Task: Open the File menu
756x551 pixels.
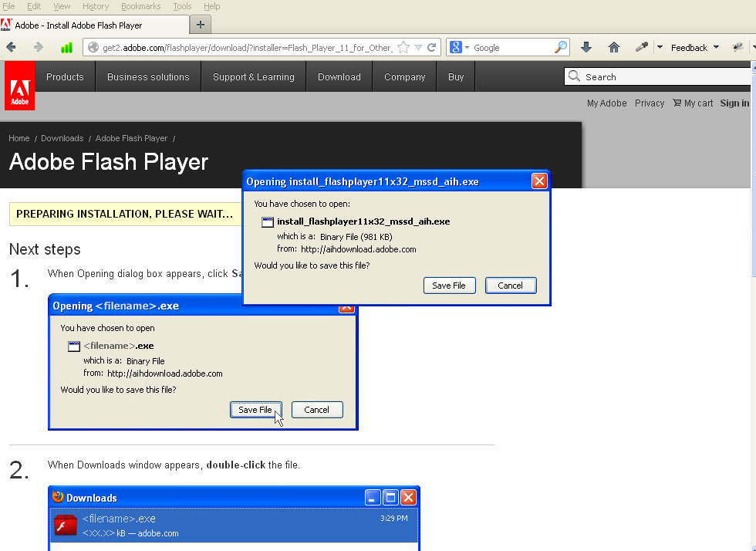Action: [8, 6]
